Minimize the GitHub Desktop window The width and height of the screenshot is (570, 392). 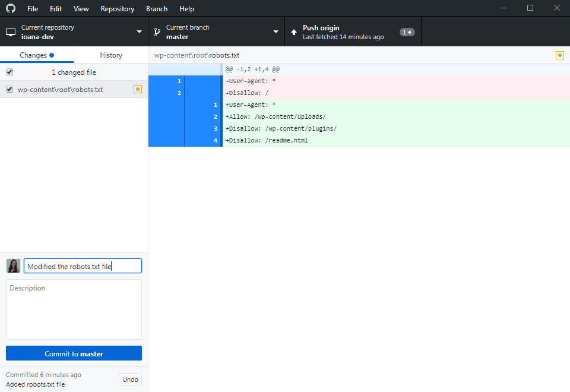[503, 8]
